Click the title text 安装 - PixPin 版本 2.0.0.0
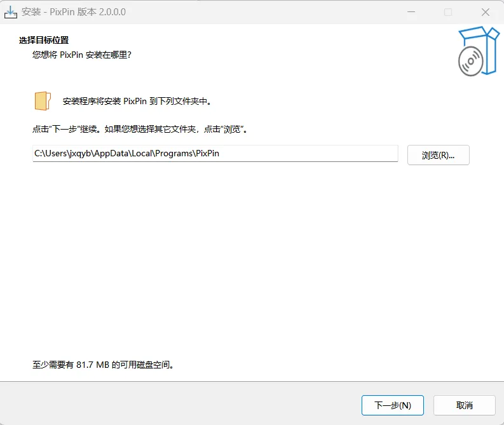The height and width of the screenshot is (425, 504). point(74,12)
